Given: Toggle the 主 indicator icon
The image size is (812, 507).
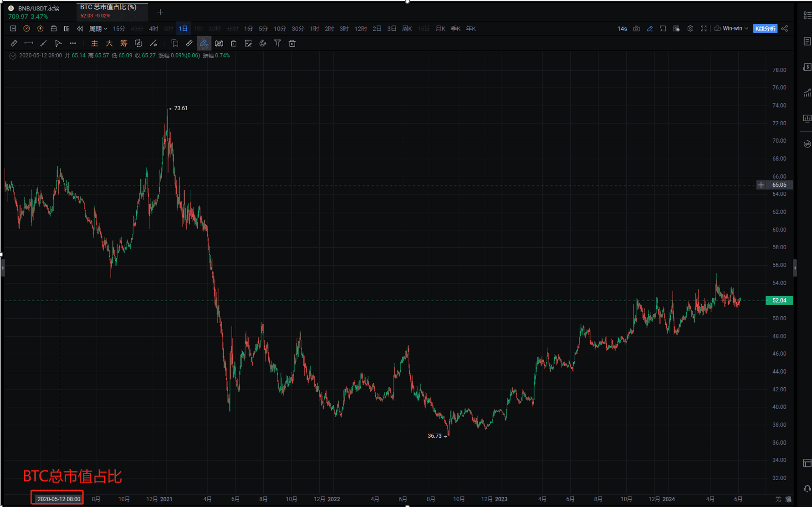Looking at the screenshot, I should [94, 43].
